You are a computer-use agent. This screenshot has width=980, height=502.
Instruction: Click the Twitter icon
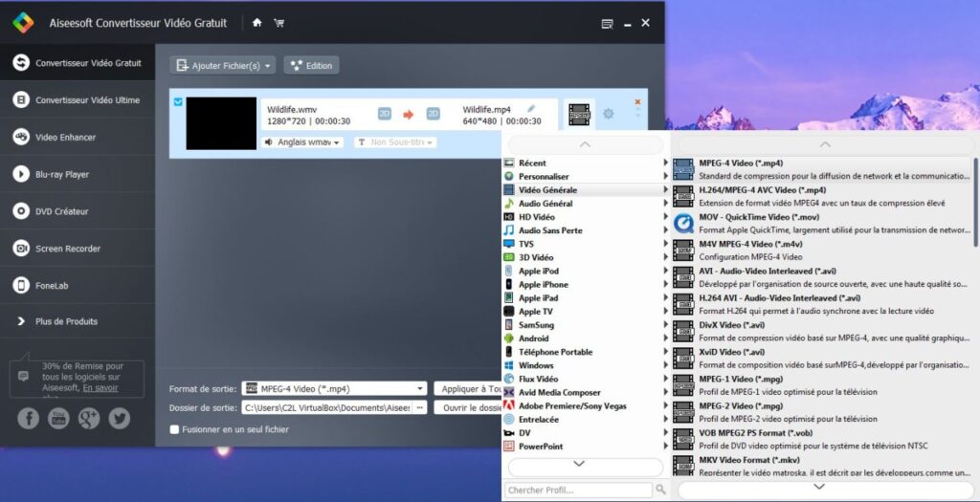click(x=120, y=418)
